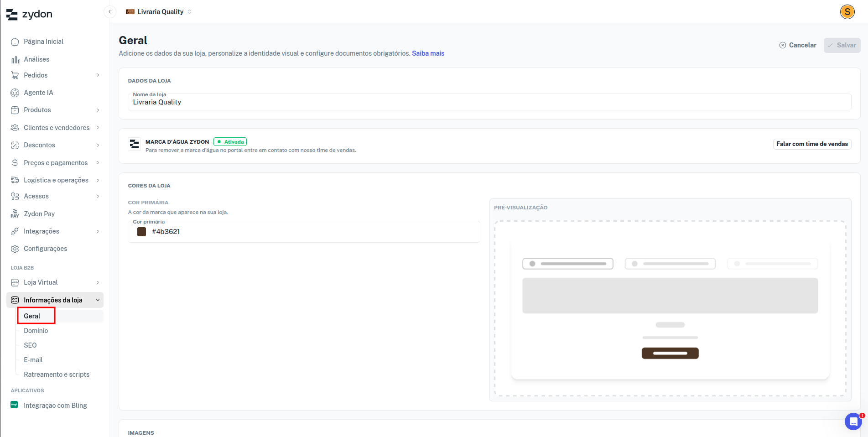
Task: Click the Análises chart icon
Action: pyautogui.click(x=15, y=59)
